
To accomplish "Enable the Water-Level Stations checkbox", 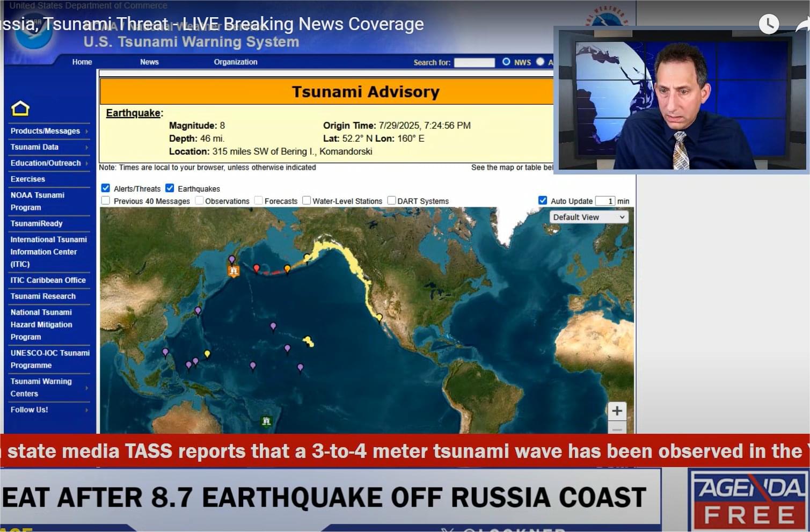I will (x=307, y=200).
